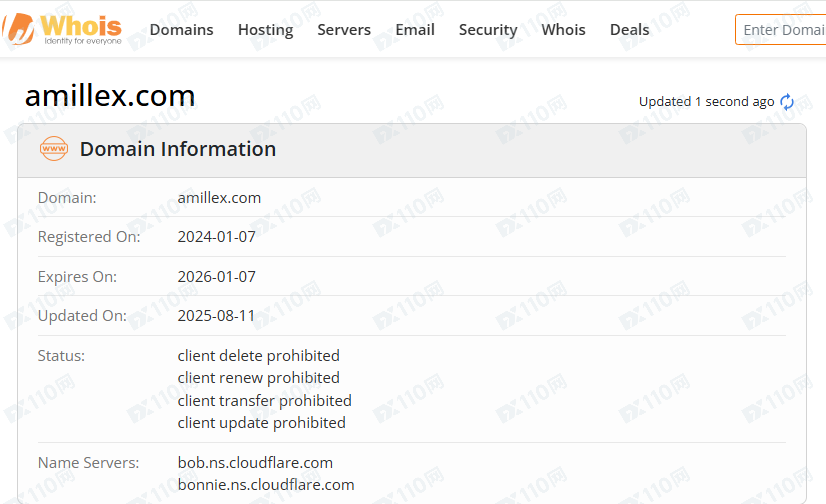This screenshot has height=504, width=826.
Task: Open the Deals nav item
Action: [x=629, y=30]
